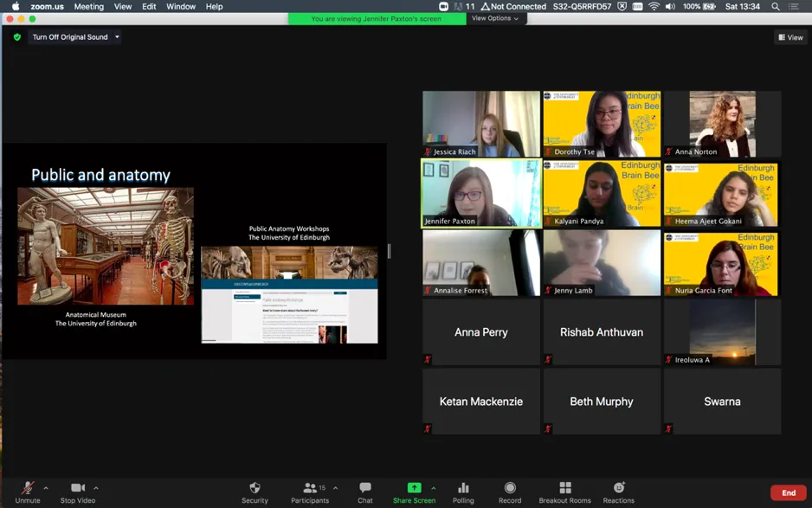Select Jennifer Paxton's video thumbnail
812x508 pixels.
click(x=480, y=193)
